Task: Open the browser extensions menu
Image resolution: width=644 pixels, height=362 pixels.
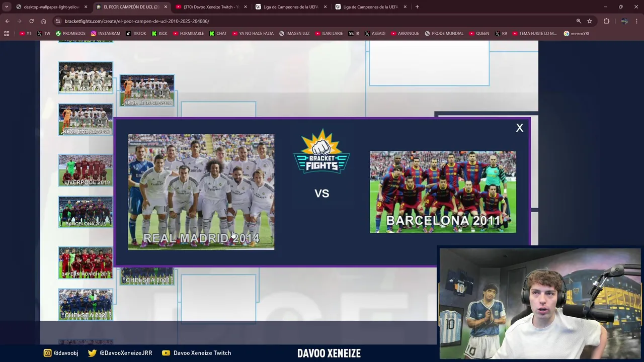Action: pyautogui.click(x=606, y=21)
